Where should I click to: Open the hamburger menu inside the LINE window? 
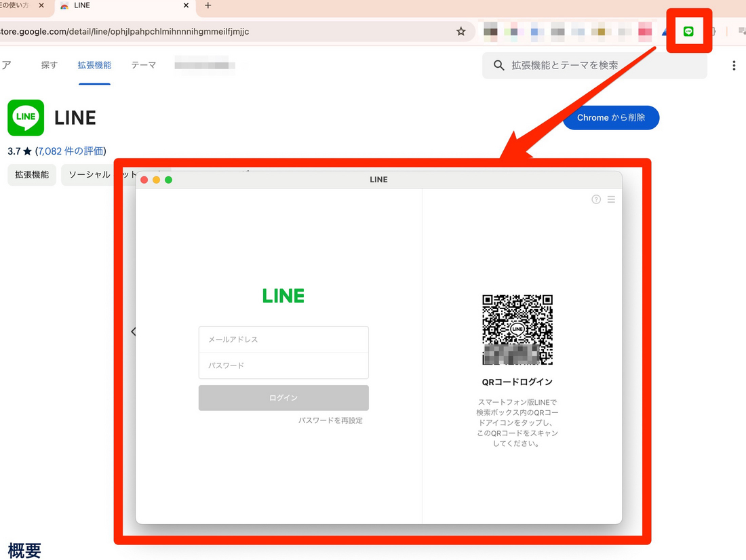click(x=611, y=199)
